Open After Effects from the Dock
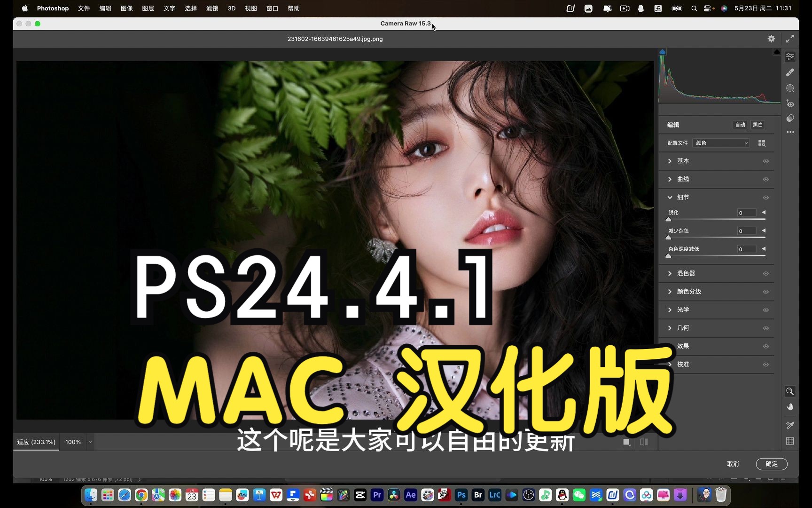This screenshot has width=812, height=508. click(411, 495)
